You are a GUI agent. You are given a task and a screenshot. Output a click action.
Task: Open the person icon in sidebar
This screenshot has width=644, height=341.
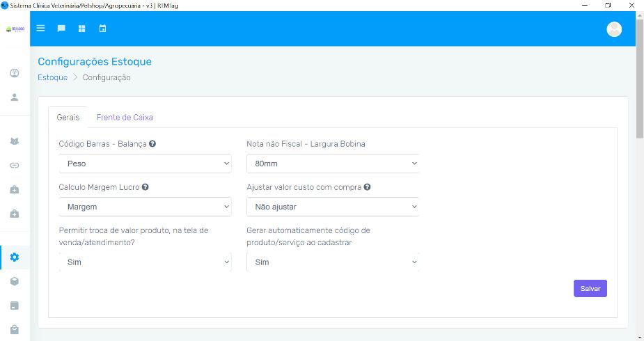(15, 97)
